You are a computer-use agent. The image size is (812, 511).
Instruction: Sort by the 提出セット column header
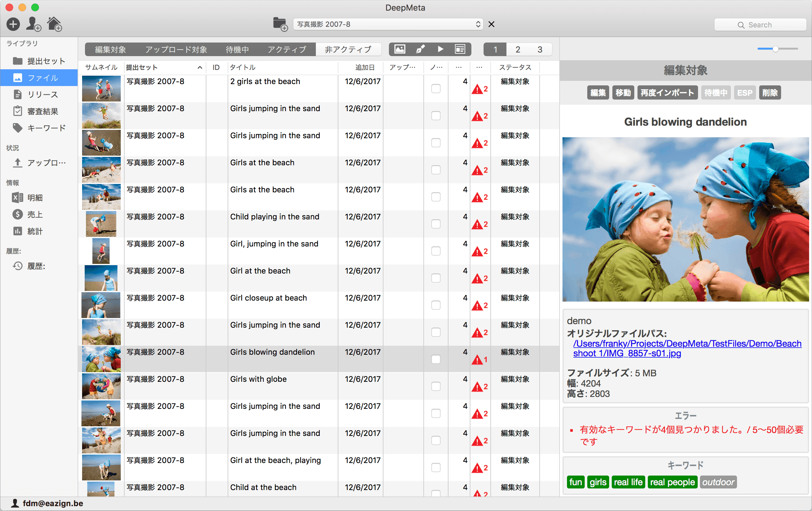coord(164,68)
